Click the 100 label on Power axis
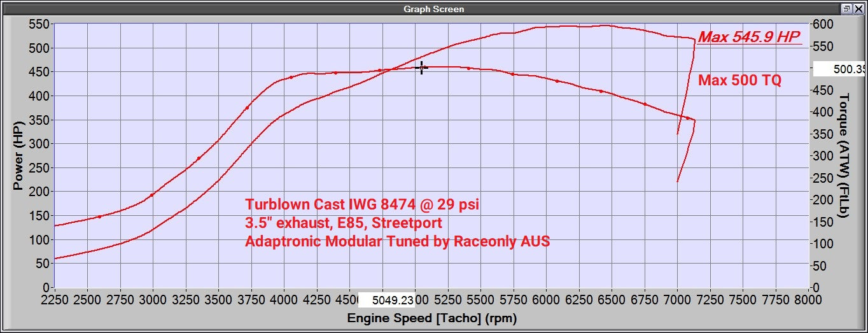The width and height of the screenshot is (868, 333). [x=40, y=239]
